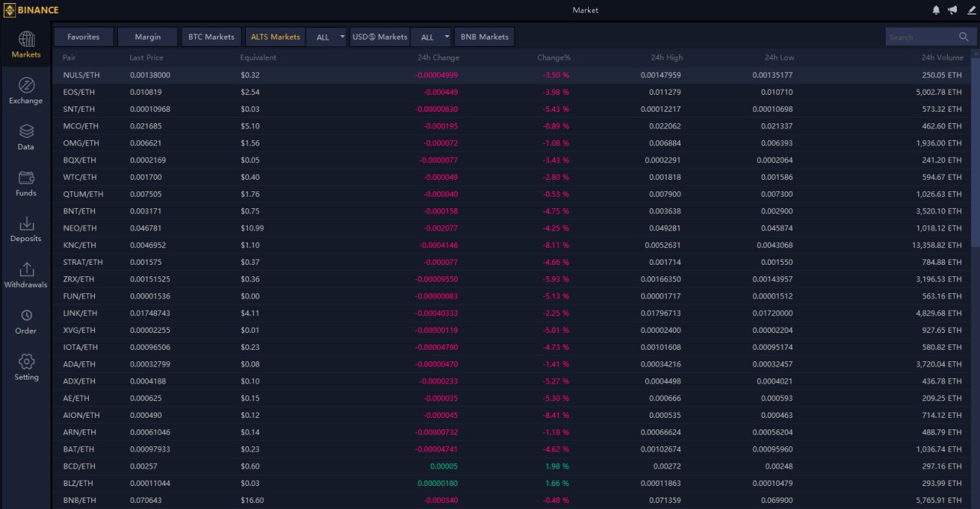
Task: Sort by 24h Change column header
Action: tap(439, 57)
